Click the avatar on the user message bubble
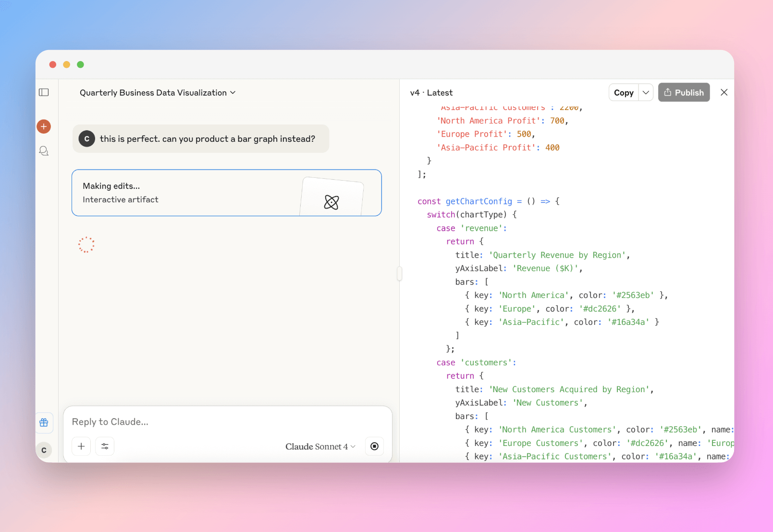Viewport: 773px width, 532px height. click(x=86, y=138)
